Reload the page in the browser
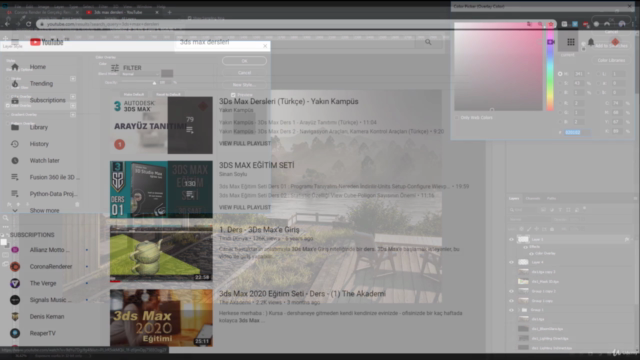This screenshot has height=360, width=640. [x=29, y=24]
